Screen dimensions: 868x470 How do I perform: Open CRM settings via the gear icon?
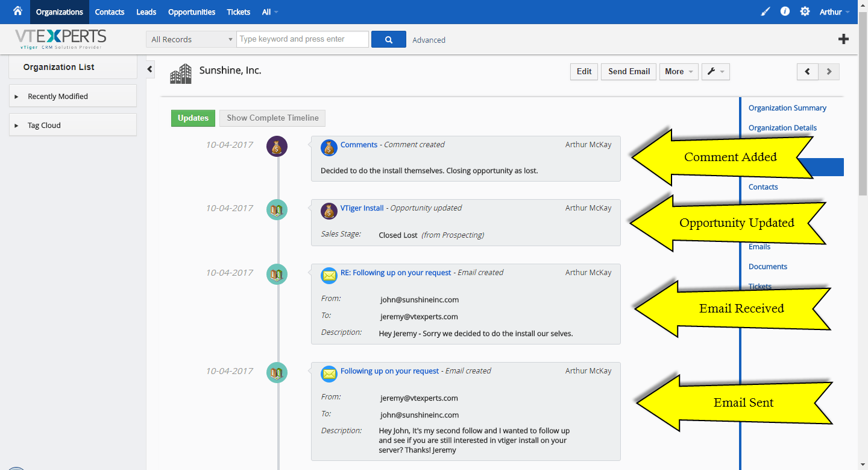[x=805, y=11]
